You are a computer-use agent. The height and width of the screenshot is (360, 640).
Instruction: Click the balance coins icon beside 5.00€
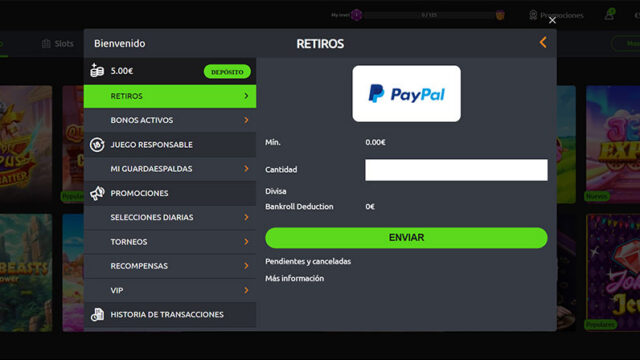[x=97, y=71]
